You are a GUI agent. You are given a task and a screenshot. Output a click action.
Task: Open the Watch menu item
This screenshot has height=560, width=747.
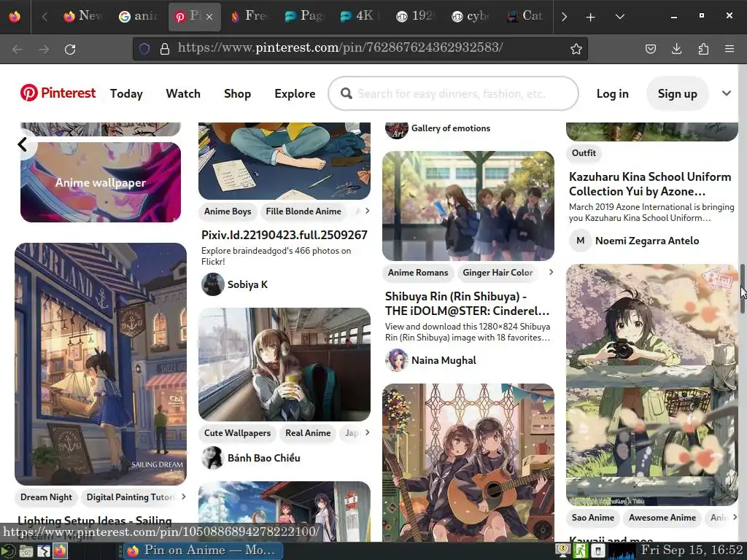(183, 93)
